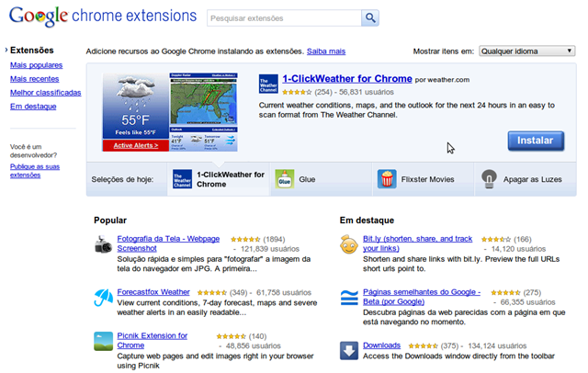Focus the Pesquisar extensões search field
Image resolution: width=588 pixels, height=373 pixels.
tap(284, 18)
